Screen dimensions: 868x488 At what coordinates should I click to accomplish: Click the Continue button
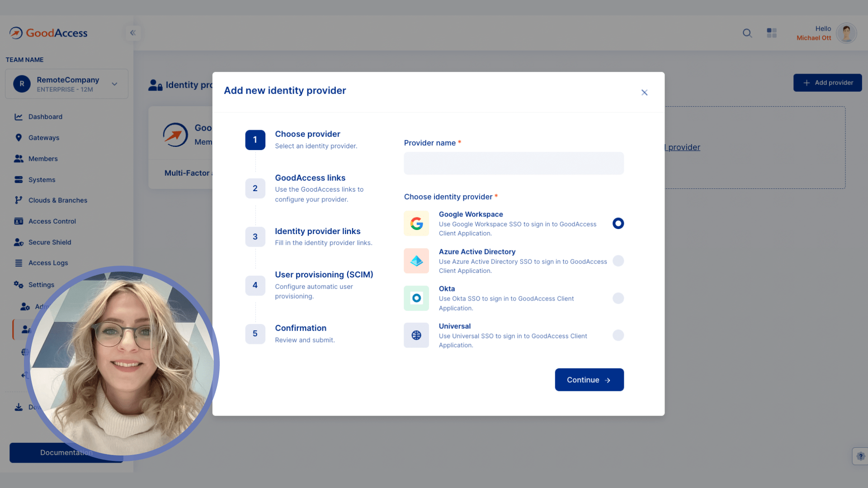pyautogui.click(x=589, y=380)
